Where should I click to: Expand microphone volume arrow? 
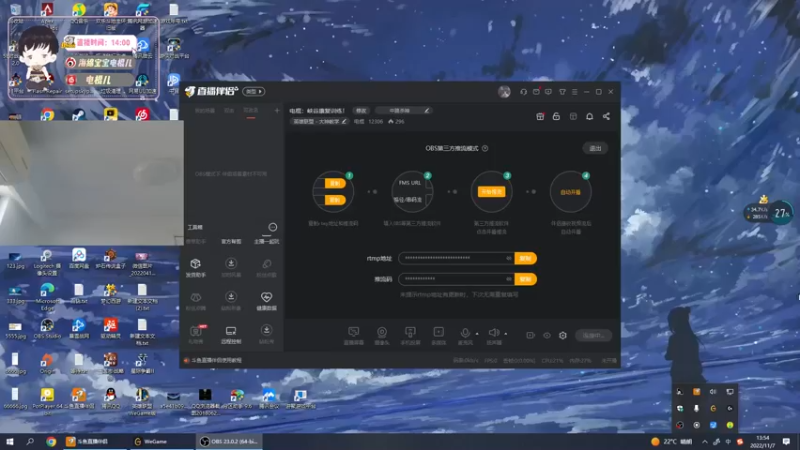[x=477, y=334]
